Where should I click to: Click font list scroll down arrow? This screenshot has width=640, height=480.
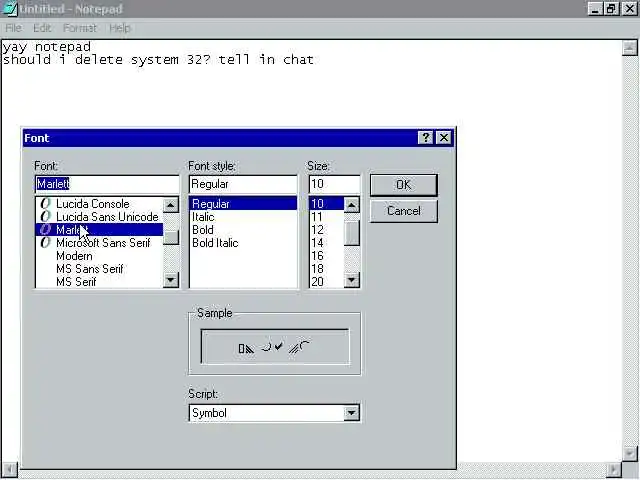click(171, 280)
